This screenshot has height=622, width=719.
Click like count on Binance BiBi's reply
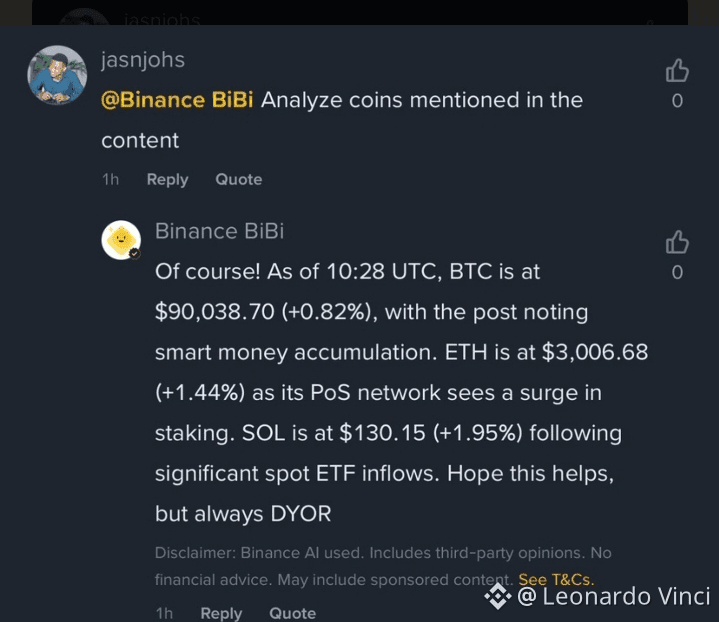click(677, 272)
